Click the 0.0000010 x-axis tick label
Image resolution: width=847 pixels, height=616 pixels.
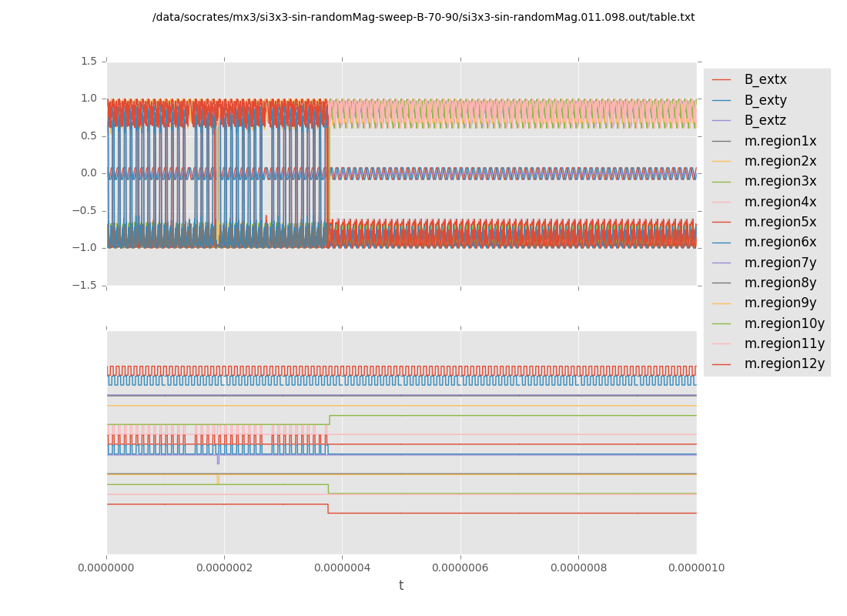click(x=696, y=568)
